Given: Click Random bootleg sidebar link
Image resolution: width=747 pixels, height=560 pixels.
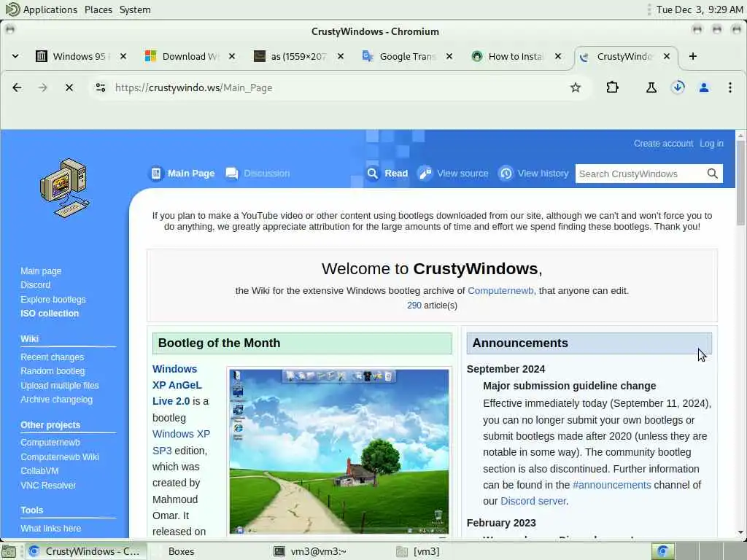Looking at the screenshot, I should 53,371.
